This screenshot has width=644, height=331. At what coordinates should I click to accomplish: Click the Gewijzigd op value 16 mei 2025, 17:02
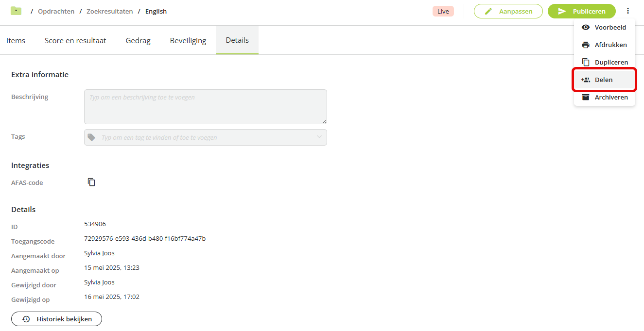pos(112,297)
